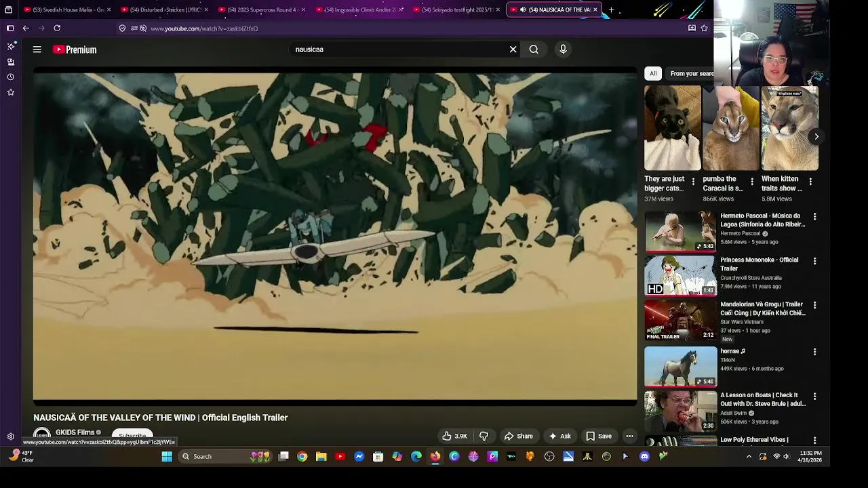Reload the page in browser toolbar
Screen dimensions: 868x488
(x=57, y=28)
